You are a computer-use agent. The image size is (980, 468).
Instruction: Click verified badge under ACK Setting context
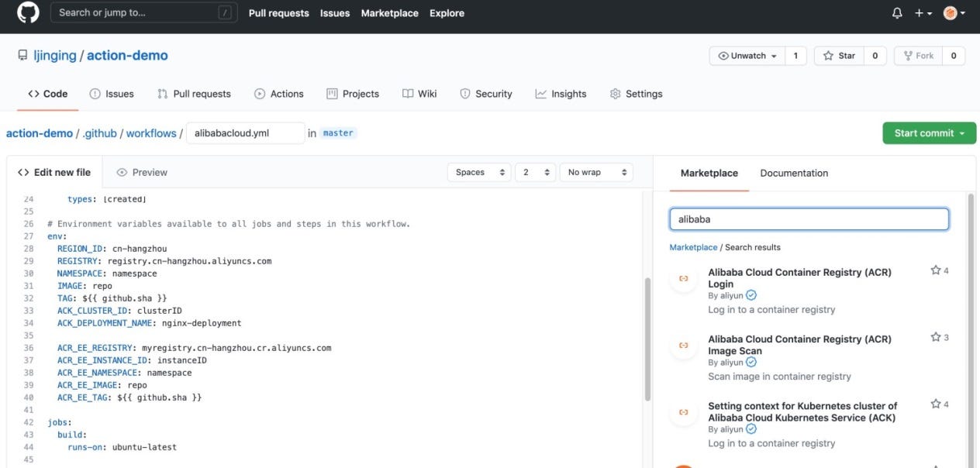751,428
